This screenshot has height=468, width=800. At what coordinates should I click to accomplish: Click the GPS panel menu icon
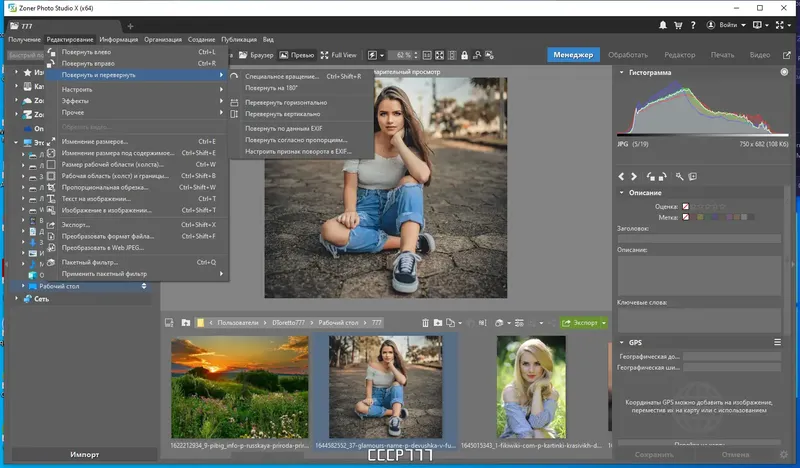click(x=777, y=342)
